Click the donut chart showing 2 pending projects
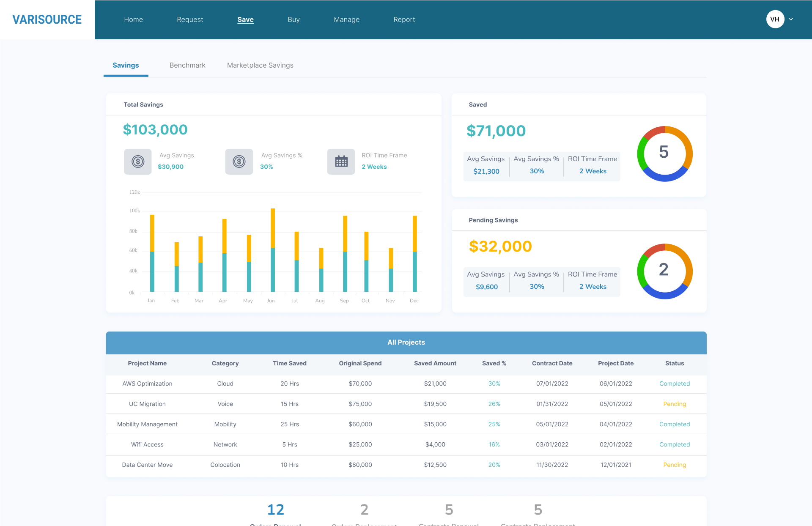This screenshot has width=812, height=526. (664, 271)
